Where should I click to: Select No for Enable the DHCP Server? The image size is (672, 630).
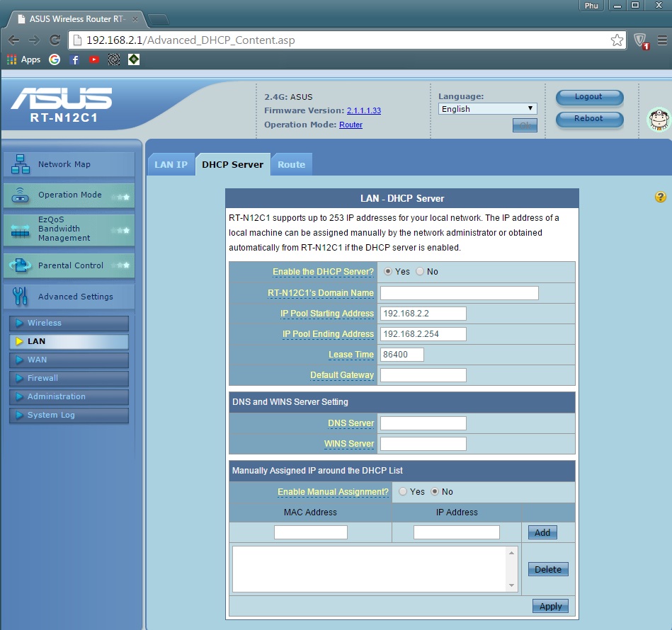pos(420,271)
